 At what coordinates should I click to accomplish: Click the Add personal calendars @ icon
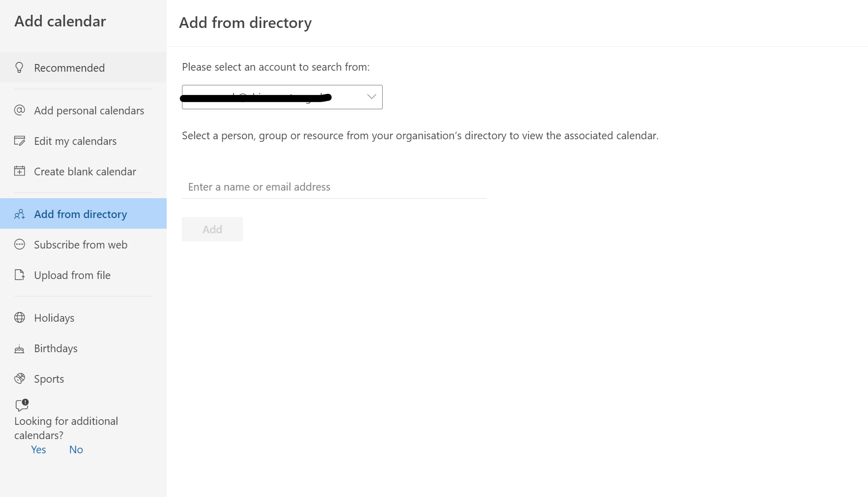[19, 110]
